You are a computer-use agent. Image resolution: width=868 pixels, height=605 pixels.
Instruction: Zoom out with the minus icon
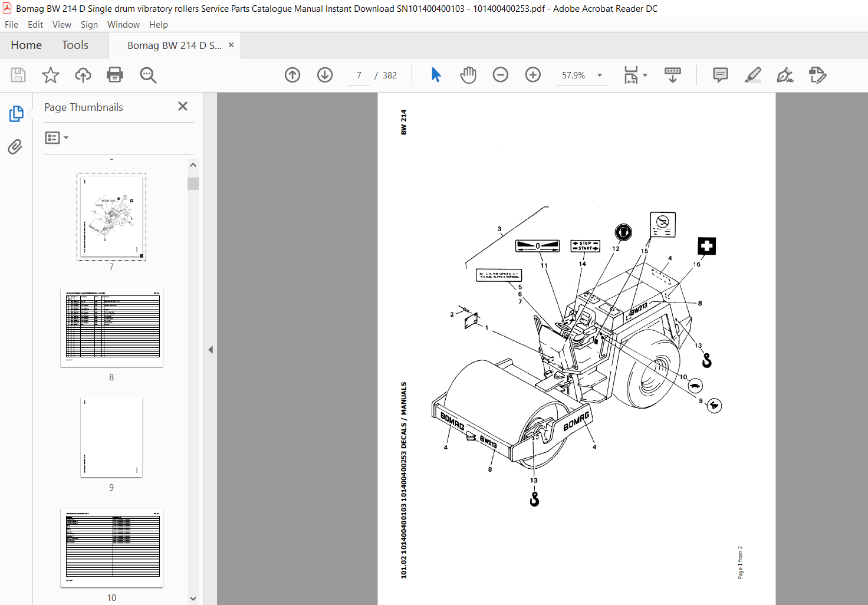pos(501,75)
